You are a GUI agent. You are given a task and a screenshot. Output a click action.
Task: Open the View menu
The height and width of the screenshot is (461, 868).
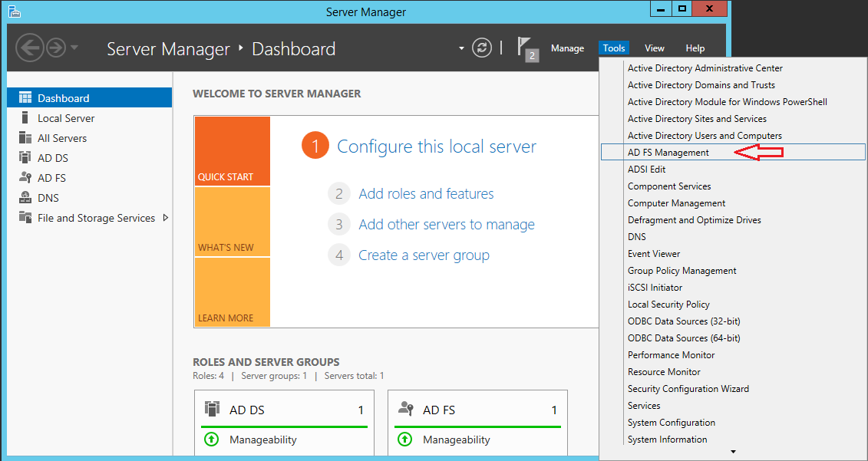point(655,48)
